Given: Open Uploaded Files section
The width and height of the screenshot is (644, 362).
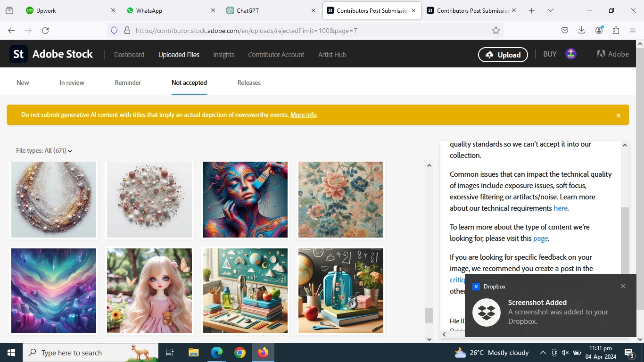Looking at the screenshot, I should (x=179, y=55).
